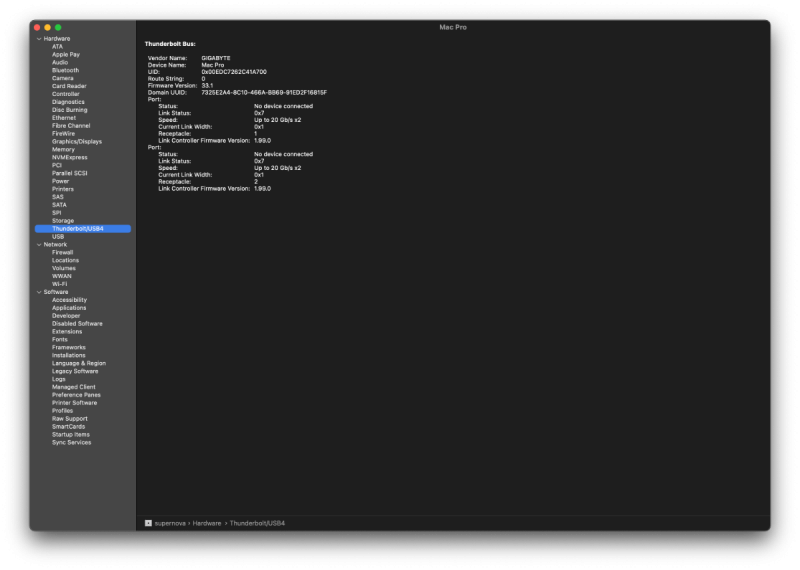This screenshot has height=570, width=800.
Task: Select WWAN under Network
Action: [x=62, y=276]
